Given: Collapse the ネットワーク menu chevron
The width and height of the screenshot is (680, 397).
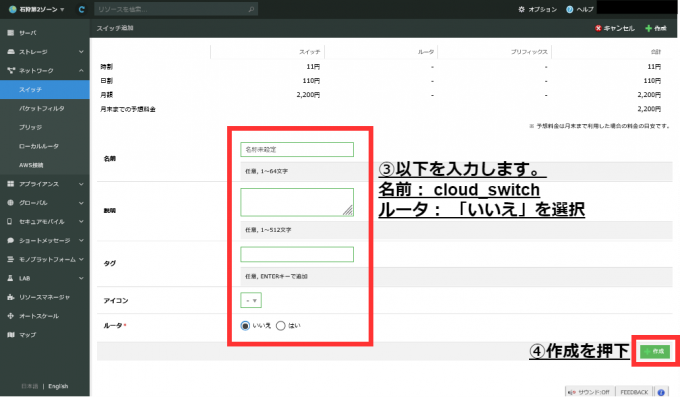Looking at the screenshot, I should tap(81, 70).
